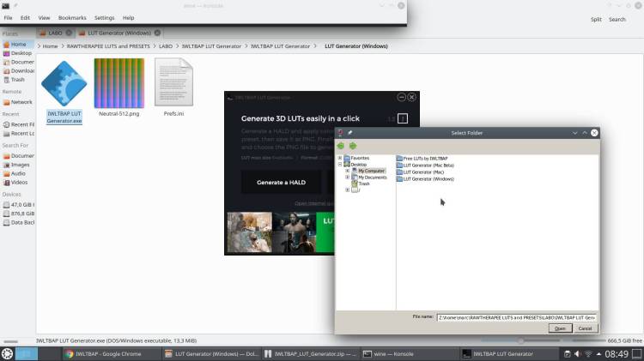The height and width of the screenshot is (361, 644).
Task: Click LABO in the breadcrumb path
Action: [x=166, y=46]
